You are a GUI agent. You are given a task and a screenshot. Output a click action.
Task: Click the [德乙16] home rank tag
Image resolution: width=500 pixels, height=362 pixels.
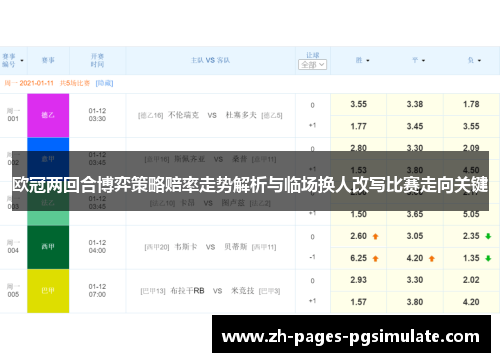(151, 116)
